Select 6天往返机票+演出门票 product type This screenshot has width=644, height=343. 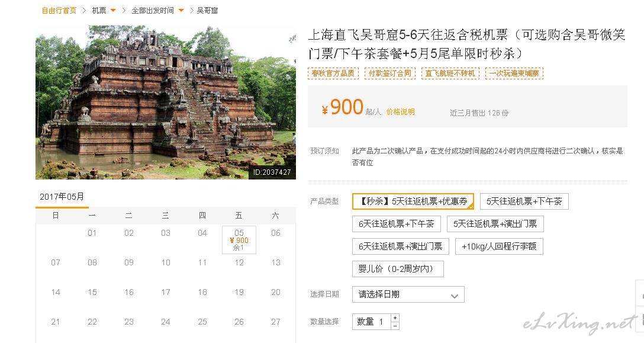click(x=401, y=246)
